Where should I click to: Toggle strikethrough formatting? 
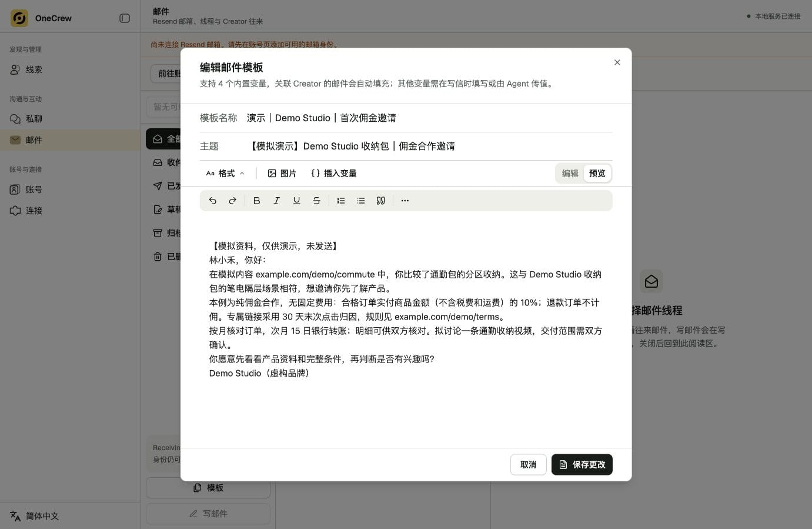[x=316, y=201]
